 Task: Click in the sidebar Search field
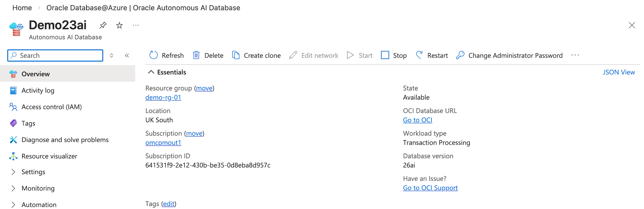click(55, 55)
